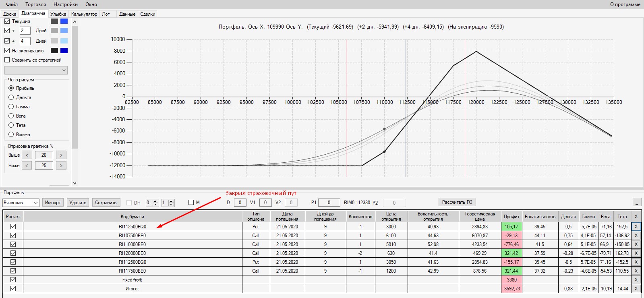Increase the Выше cutoff with its right arrow
644x298 pixels.
pos(61,155)
